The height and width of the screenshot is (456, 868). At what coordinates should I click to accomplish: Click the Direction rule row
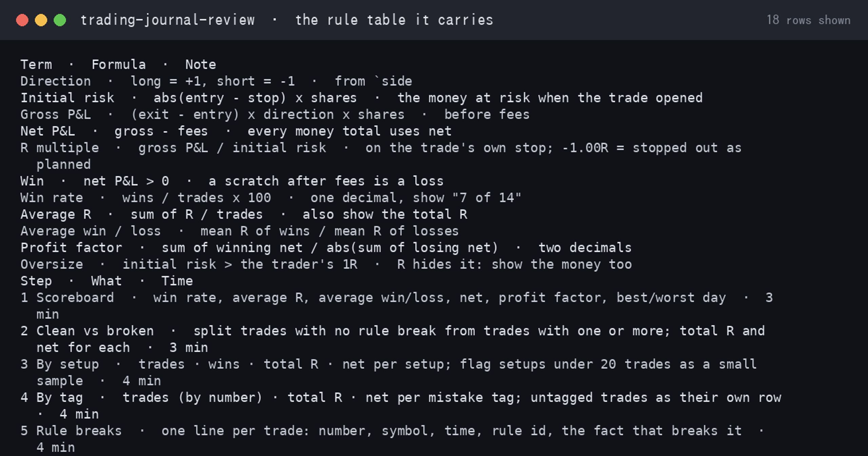[x=216, y=81]
